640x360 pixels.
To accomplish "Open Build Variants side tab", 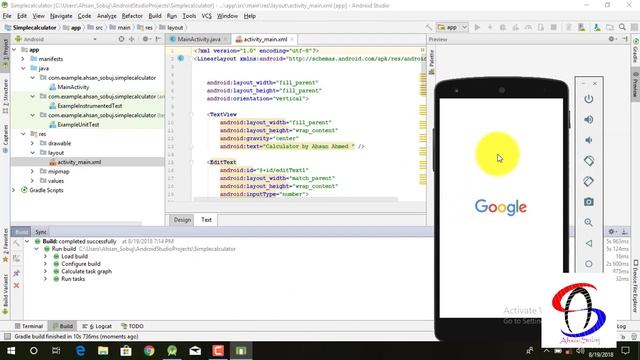I will 5,294.
